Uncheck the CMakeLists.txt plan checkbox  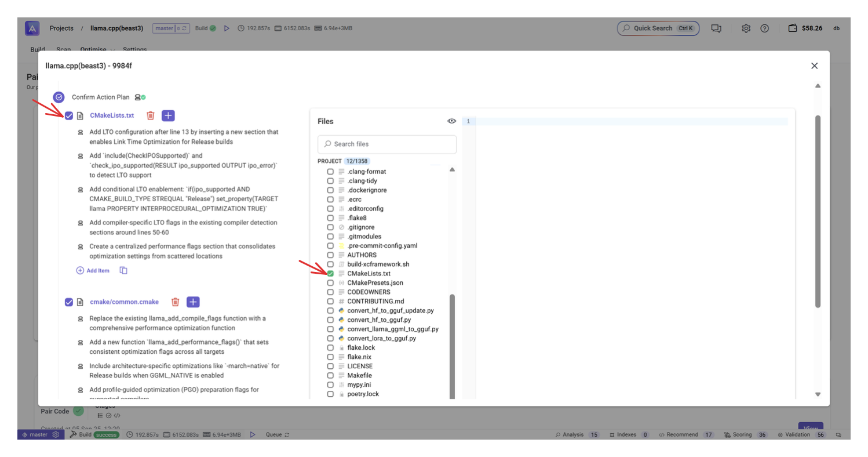pyautogui.click(x=69, y=116)
